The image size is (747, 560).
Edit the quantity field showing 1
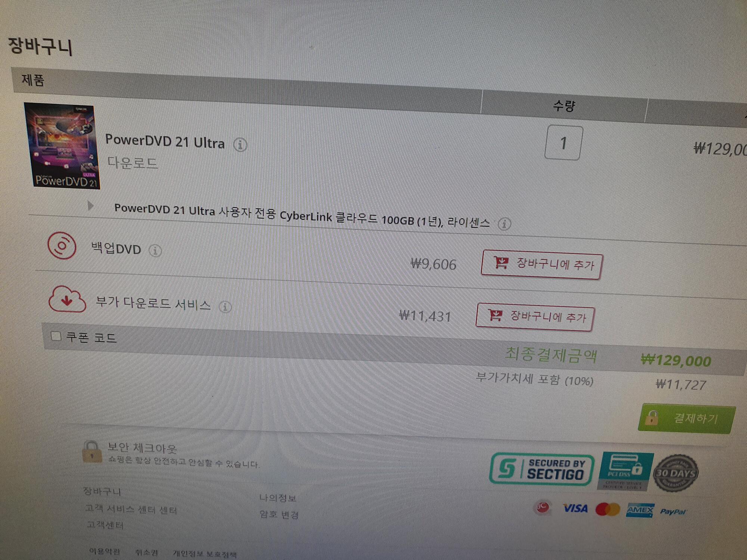564,143
